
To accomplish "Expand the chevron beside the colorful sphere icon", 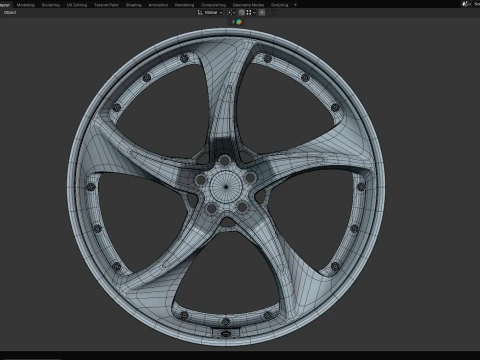I will 233,22.
